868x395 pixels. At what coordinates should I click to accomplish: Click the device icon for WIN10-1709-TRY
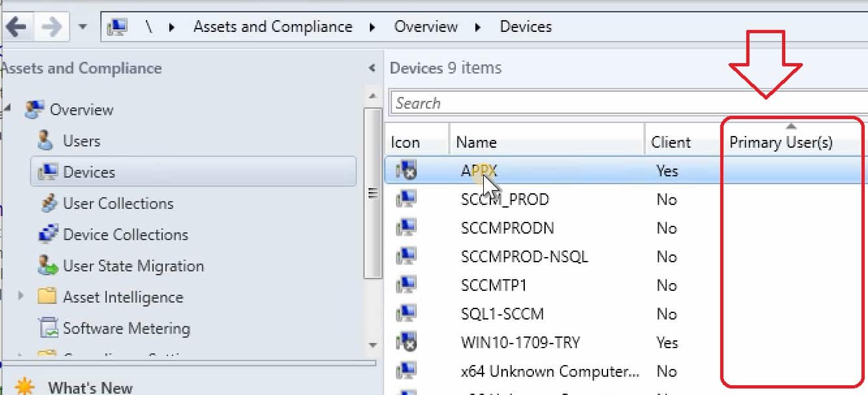point(406,342)
